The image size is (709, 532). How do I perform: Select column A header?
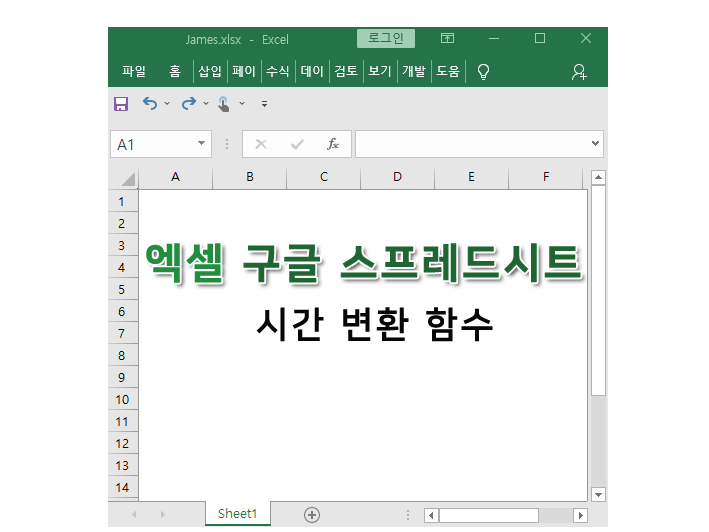click(x=175, y=177)
